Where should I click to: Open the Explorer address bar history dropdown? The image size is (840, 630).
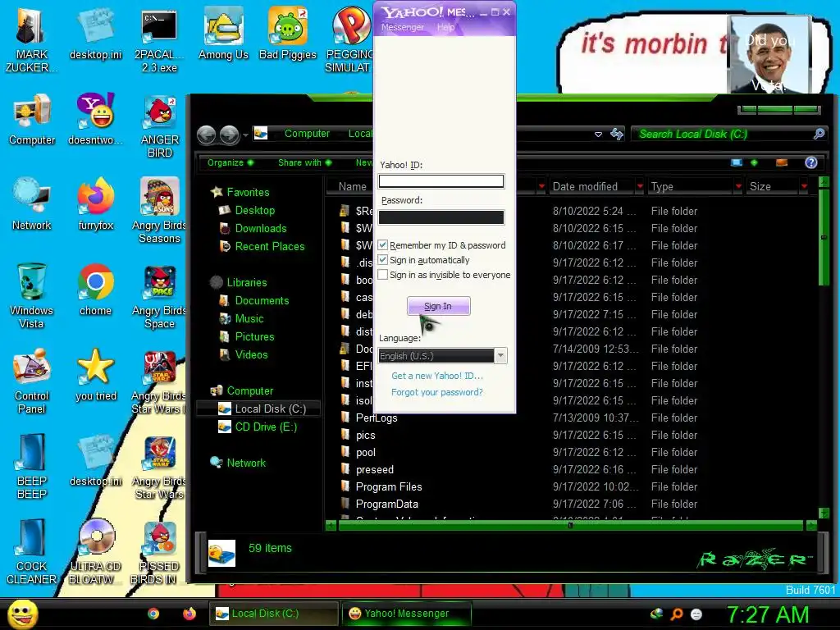(598, 135)
